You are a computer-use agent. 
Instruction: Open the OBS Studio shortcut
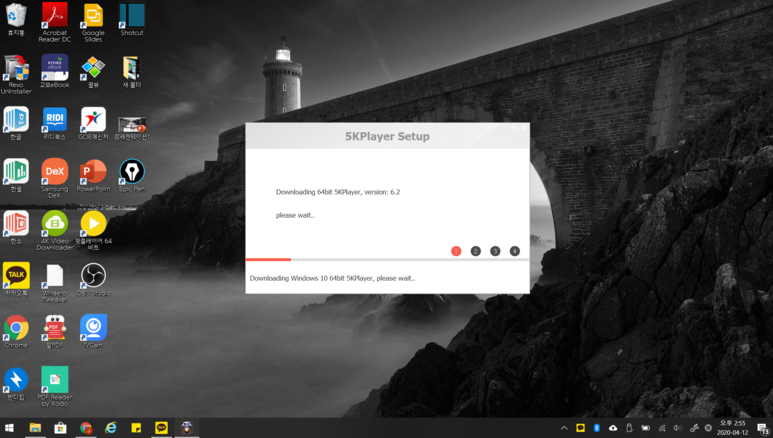[93, 279]
